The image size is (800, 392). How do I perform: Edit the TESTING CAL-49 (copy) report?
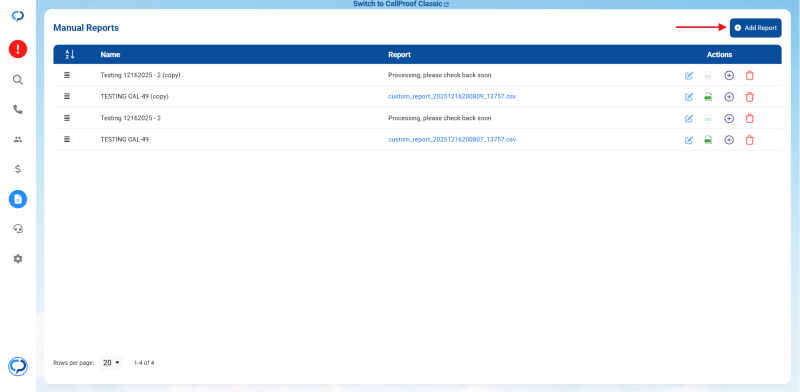(689, 97)
